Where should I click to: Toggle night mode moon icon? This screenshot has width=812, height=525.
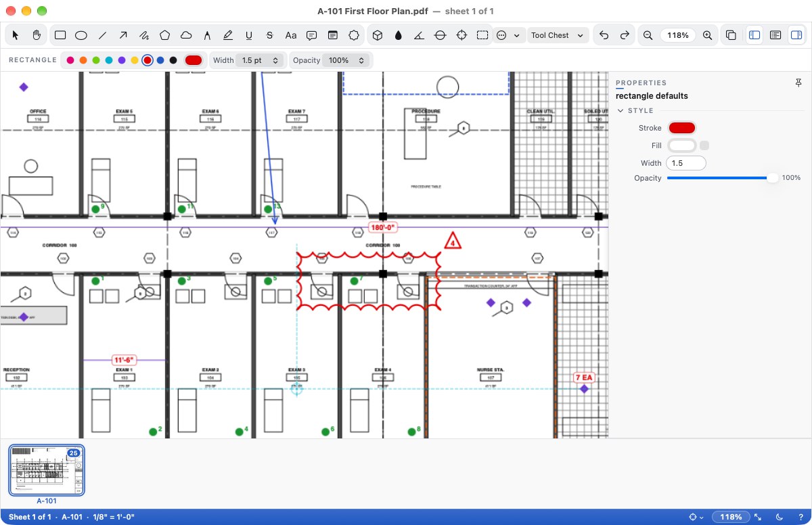point(780,517)
